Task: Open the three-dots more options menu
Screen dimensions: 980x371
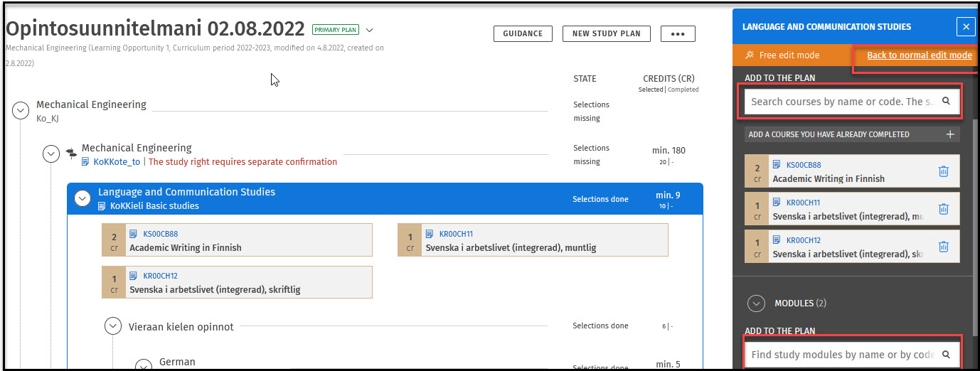Action: pos(677,33)
